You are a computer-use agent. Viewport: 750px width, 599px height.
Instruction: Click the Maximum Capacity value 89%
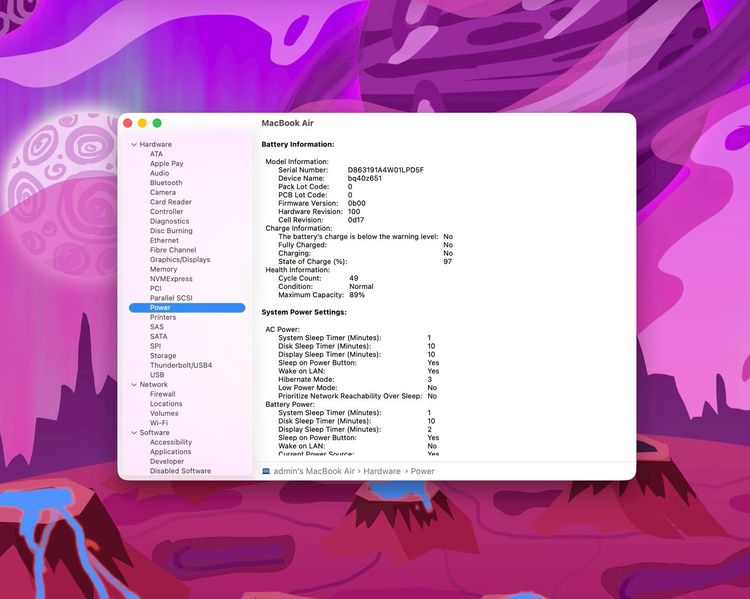point(357,295)
